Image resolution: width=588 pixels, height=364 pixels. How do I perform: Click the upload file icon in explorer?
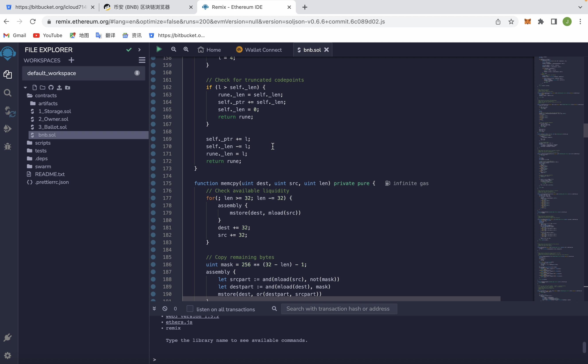(x=59, y=87)
